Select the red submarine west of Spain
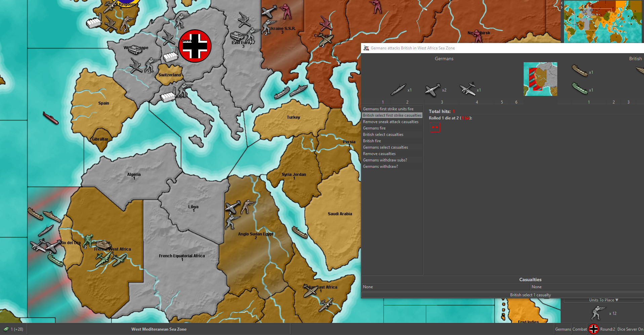The image size is (644, 335). pos(50,118)
